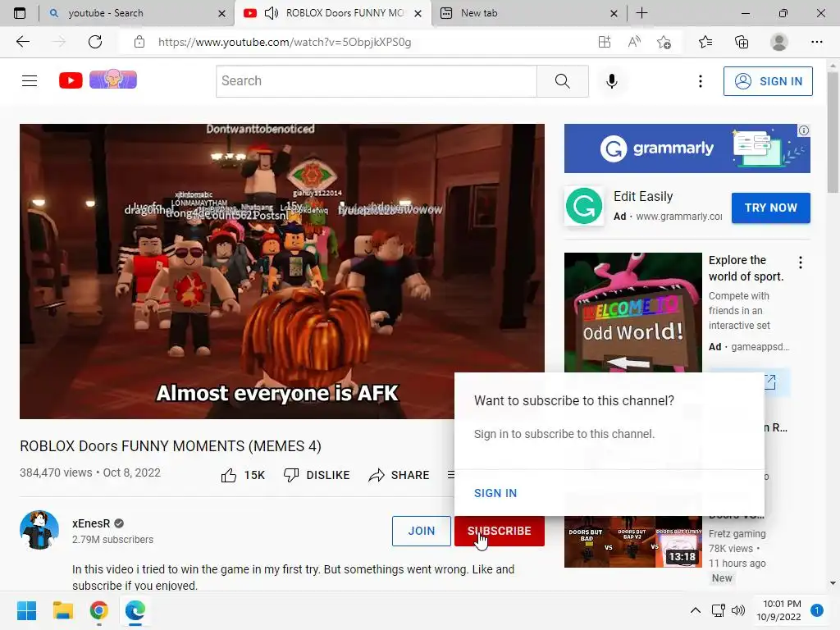Open the clock and date in taskbar
Image resolution: width=840 pixels, height=630 pixels.
778,610
